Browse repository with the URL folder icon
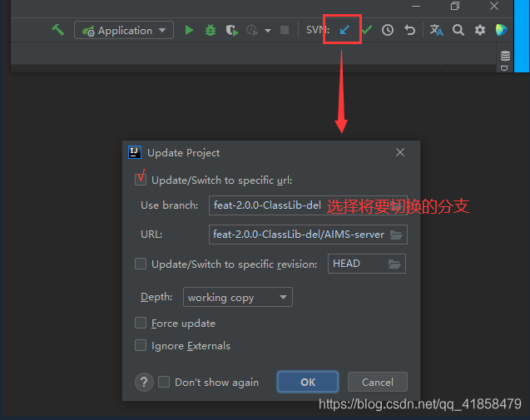Screen dimensions: 530x420 point(396,235)
